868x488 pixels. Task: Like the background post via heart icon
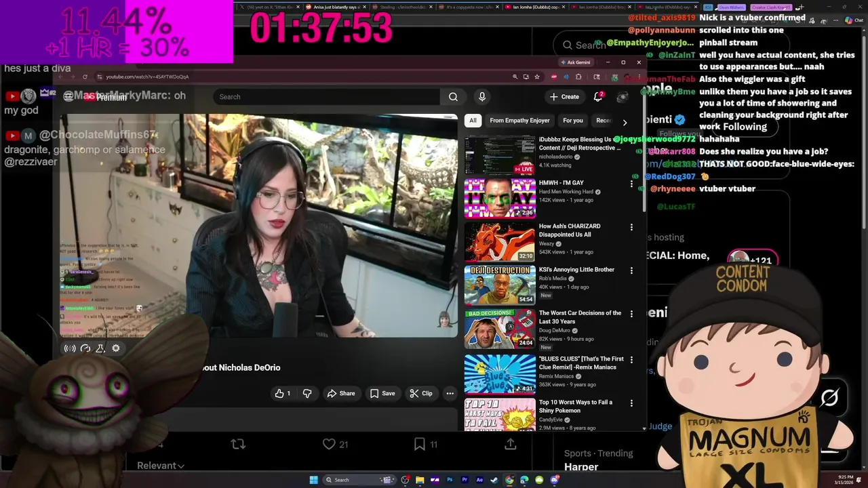(x=329, y=444)
